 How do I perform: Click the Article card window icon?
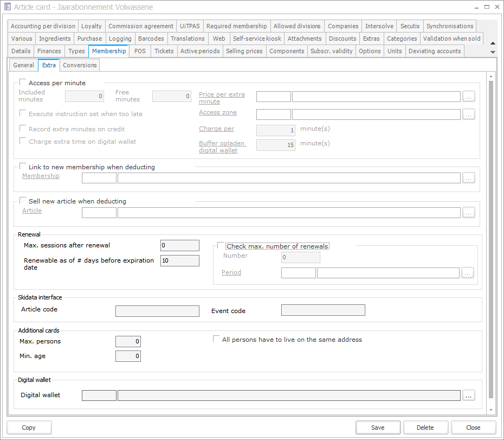click(8, 7)
